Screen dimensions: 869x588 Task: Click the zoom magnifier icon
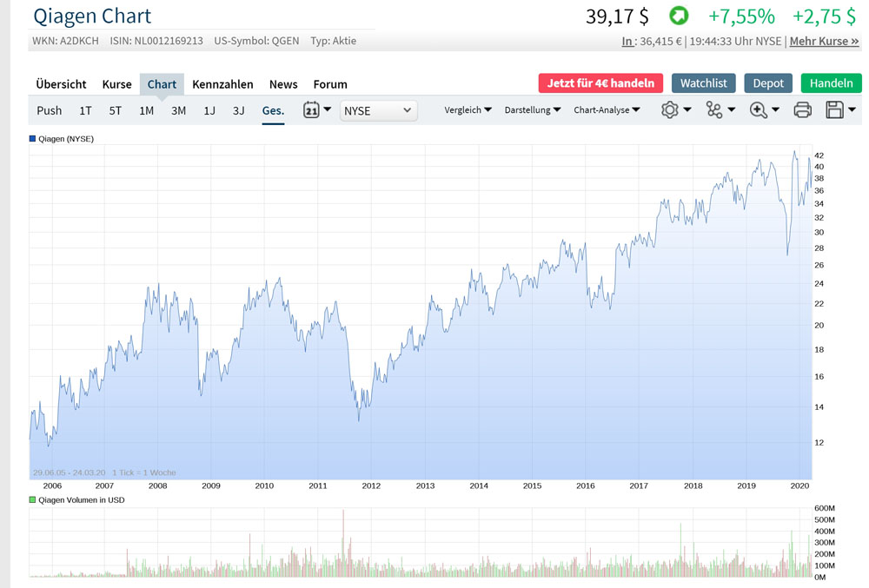click(x=759, y=110)
